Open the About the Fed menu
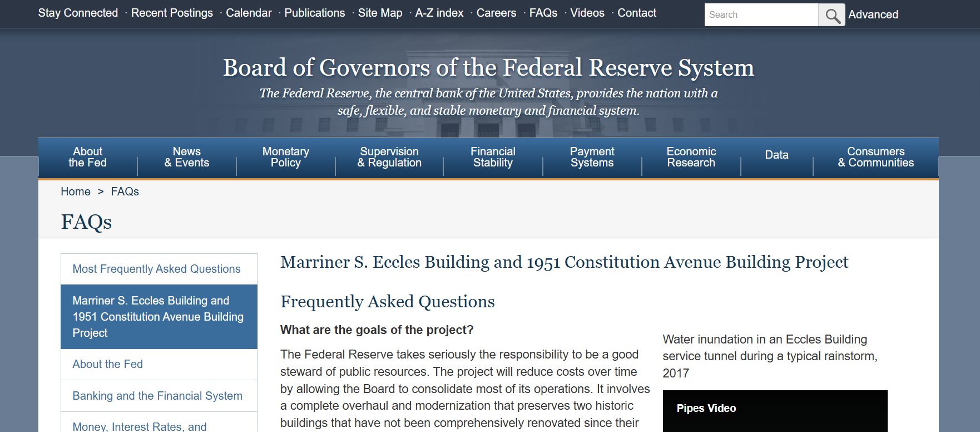The width and height of the screenshot is (980, 432). tap(87, 158)
